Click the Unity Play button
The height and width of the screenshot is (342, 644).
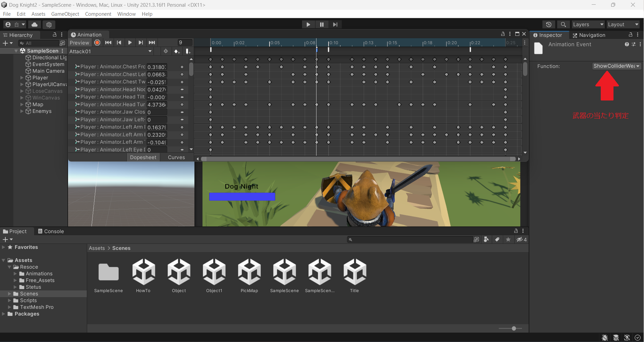[308, 24]
